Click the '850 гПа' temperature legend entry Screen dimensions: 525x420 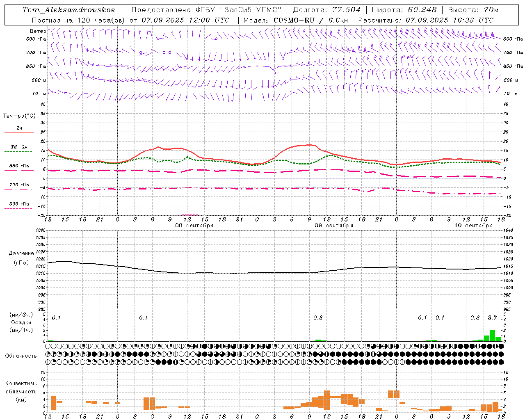click(19, 166)
